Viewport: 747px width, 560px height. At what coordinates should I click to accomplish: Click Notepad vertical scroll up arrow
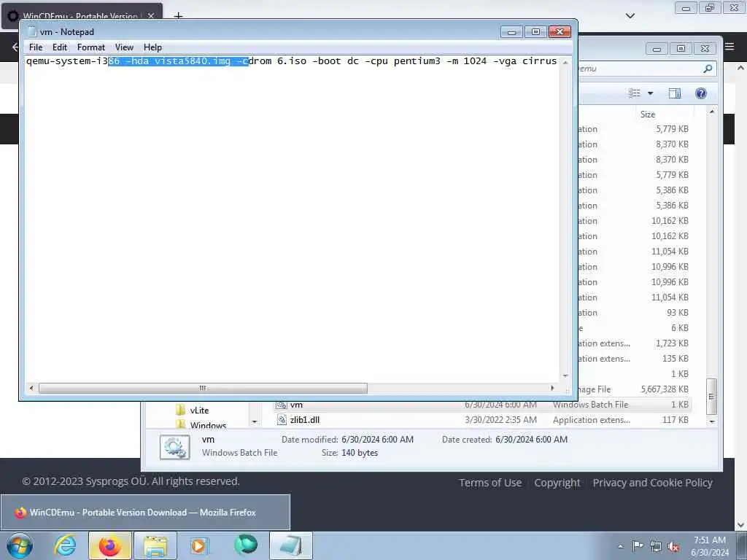[x=565, y=63]
